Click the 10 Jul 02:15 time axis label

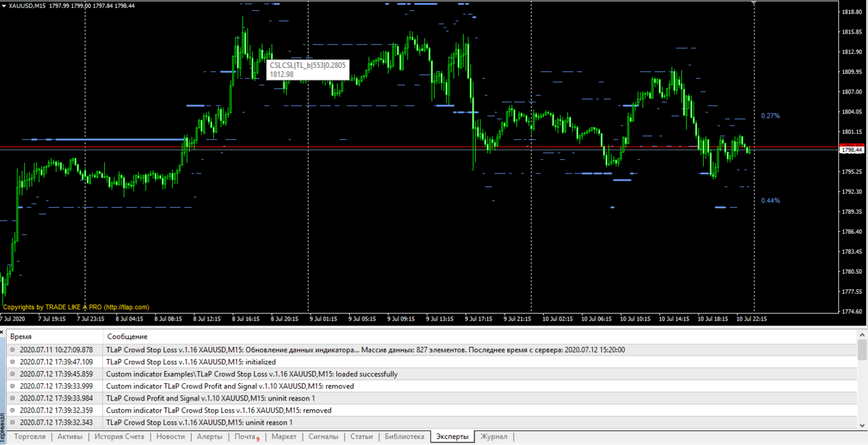point(558,319)
